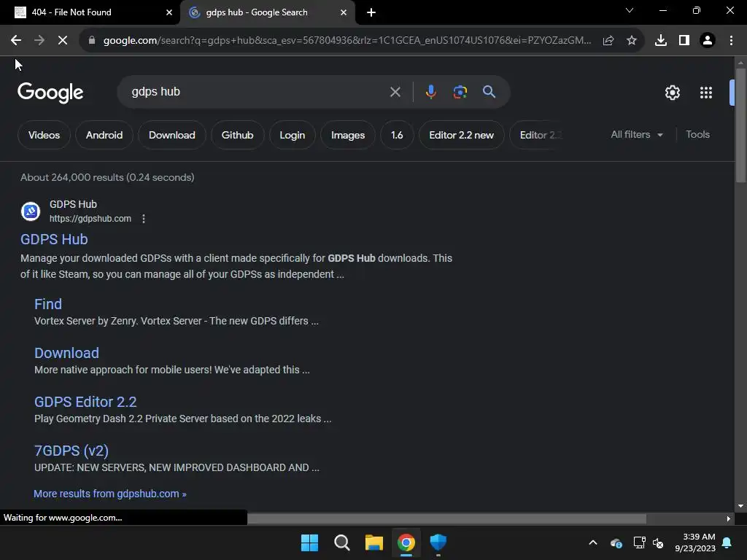The image size is (747, 560).
Task: Stop loading the page
Action: (x=63, y=41)
